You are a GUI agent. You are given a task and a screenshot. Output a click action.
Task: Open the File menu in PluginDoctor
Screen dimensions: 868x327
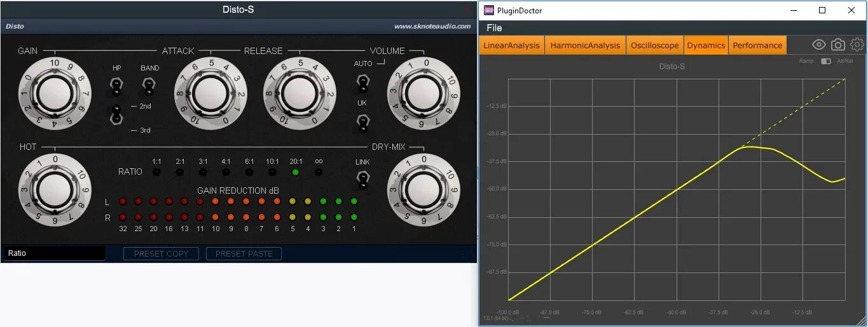494,28
